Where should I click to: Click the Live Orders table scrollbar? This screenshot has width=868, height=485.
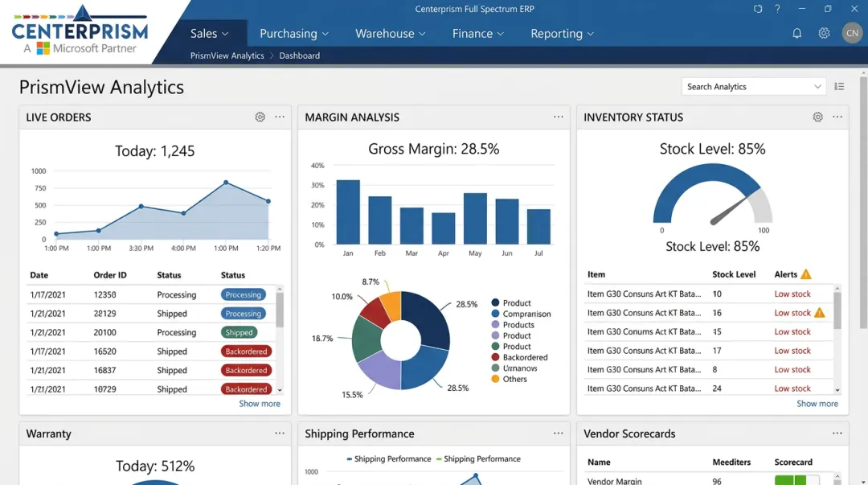coord(280,310)
